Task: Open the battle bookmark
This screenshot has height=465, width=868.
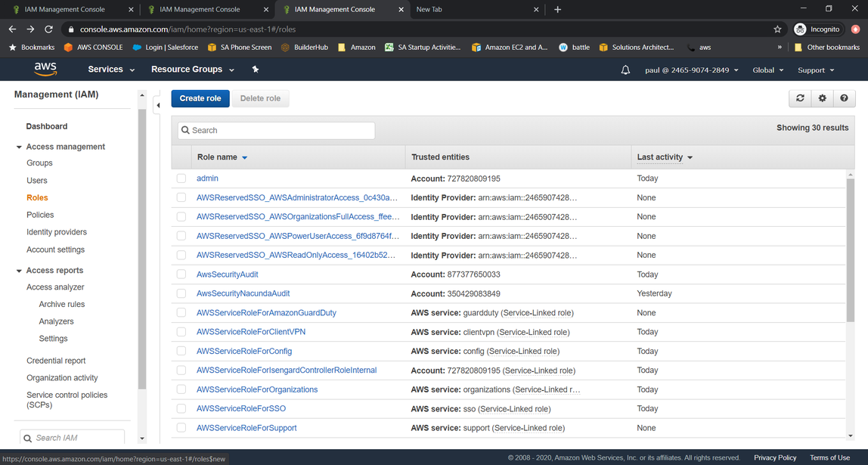Action: click(575, 47)
